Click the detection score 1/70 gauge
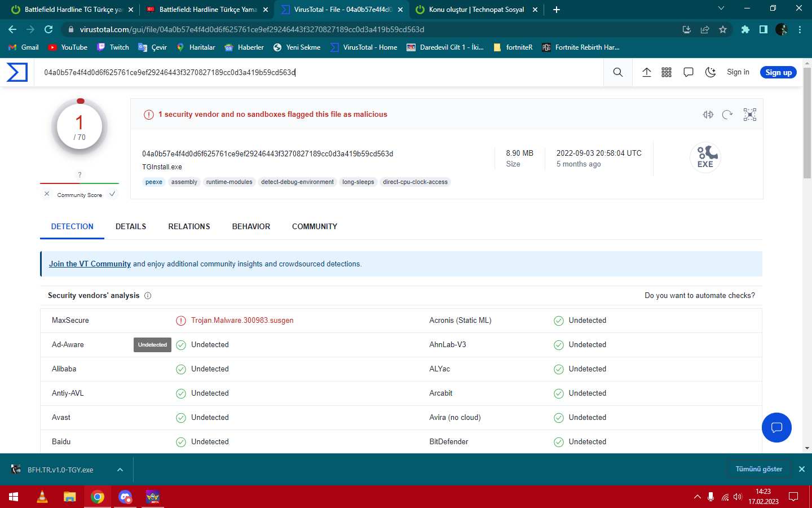This screenshot has height=508, width=812. 80,126
